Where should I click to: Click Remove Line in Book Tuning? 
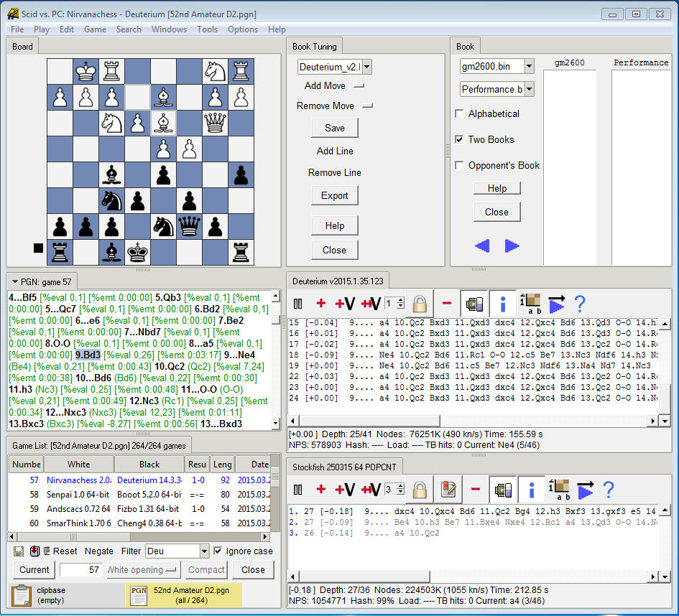[335, 172]
